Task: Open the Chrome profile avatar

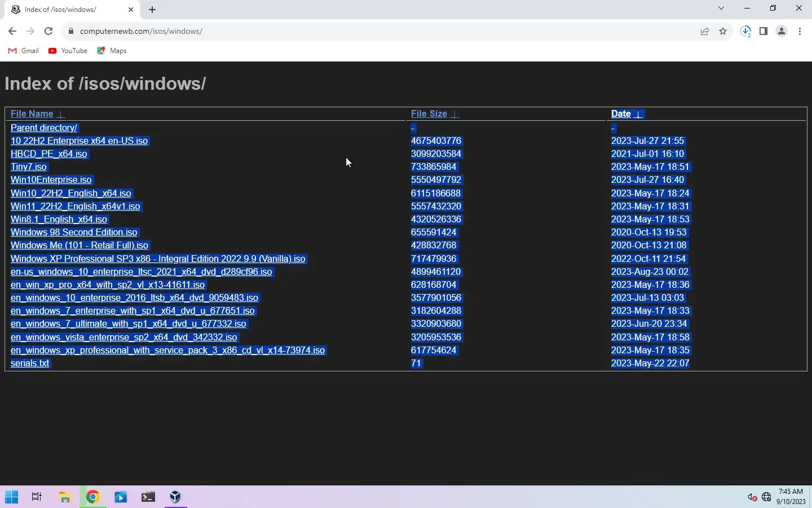Action: [782, 32]
